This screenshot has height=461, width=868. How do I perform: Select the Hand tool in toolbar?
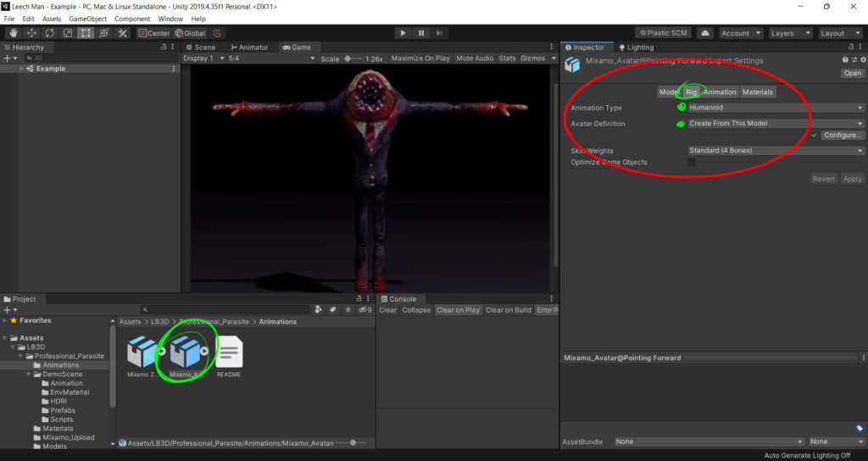tap(14, 33)
